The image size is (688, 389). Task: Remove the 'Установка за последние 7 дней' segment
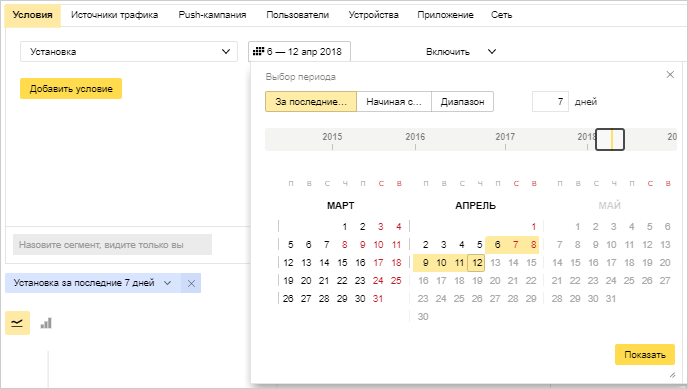pyautogui.click(x=191, y=283)
